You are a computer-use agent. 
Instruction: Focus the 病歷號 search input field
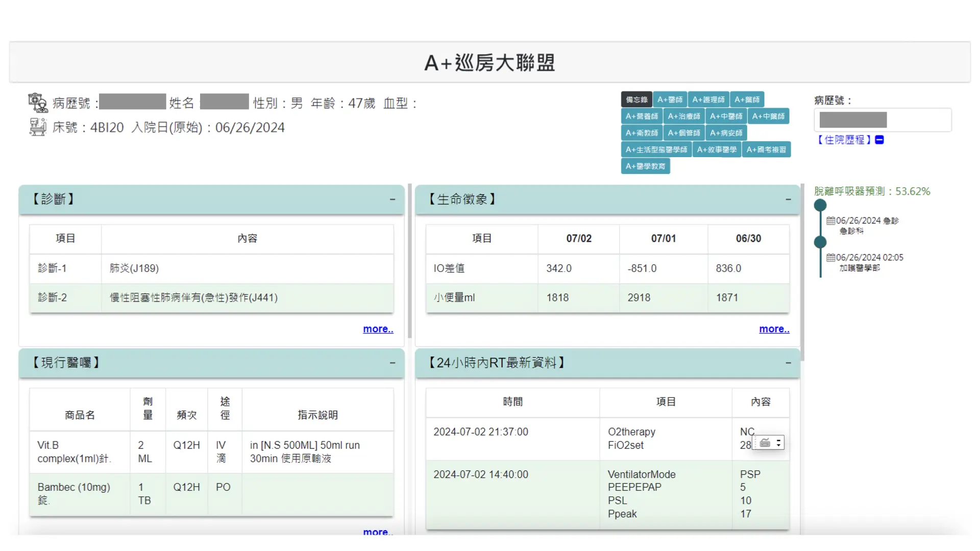[883, 120]
